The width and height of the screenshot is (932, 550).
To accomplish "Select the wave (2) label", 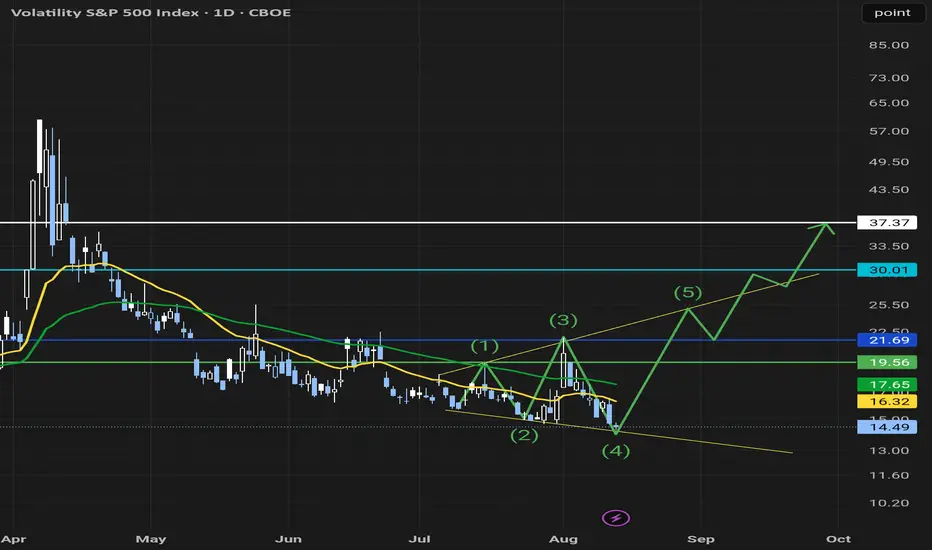I will [524, 435].
